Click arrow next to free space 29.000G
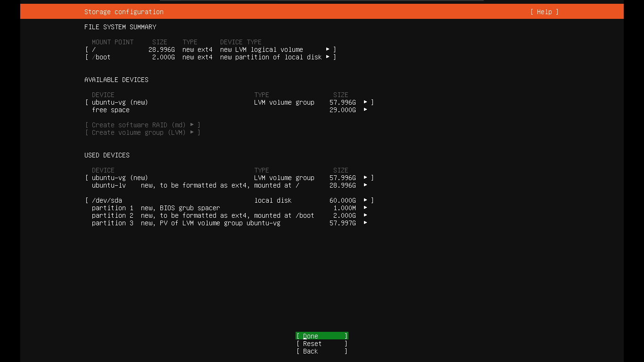Screen dimensions: 644x362 [x=365, y=110]
